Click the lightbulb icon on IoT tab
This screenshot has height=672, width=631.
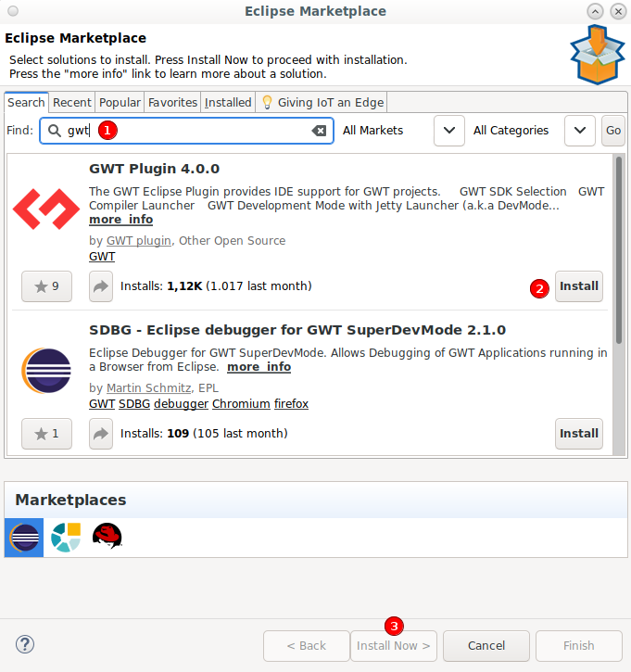click(x=267, y=103)
